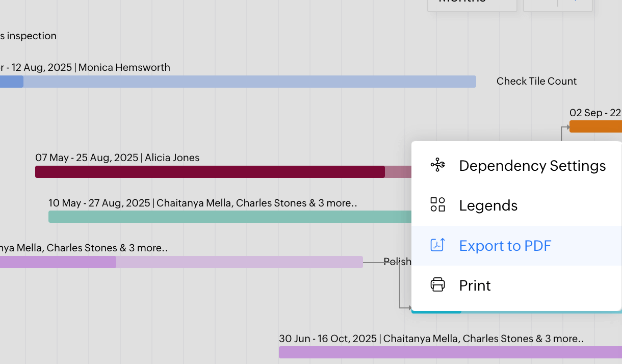Click the cyan task bar beneath the Print menu item
Screen dimensions: 622x364
[x=436, y=311]
